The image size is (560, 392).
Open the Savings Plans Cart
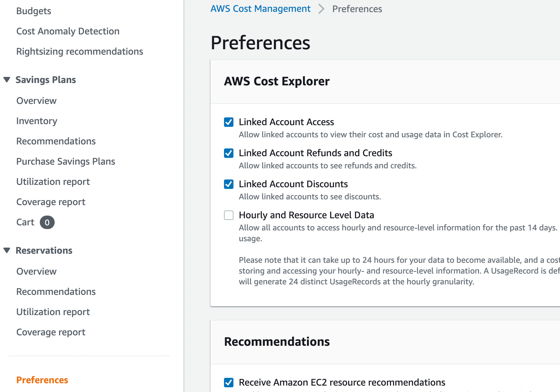tap(25, 222)
